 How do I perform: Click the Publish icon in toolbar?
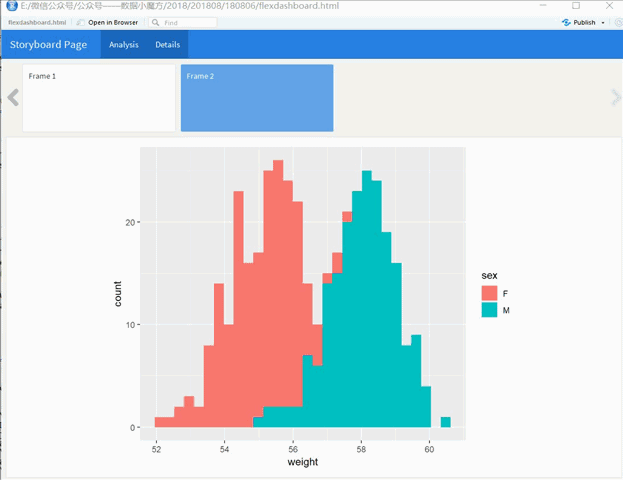click(x=566, y=23)
